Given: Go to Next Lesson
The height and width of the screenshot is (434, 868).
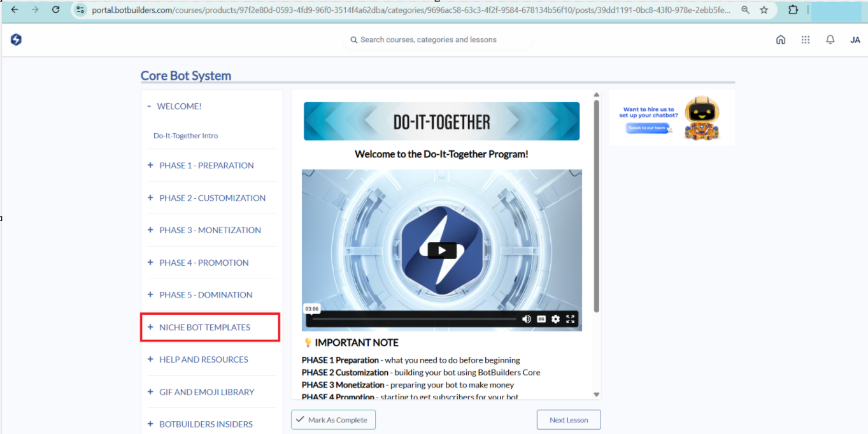Looking at the screenshot, I should coord(569,420).
